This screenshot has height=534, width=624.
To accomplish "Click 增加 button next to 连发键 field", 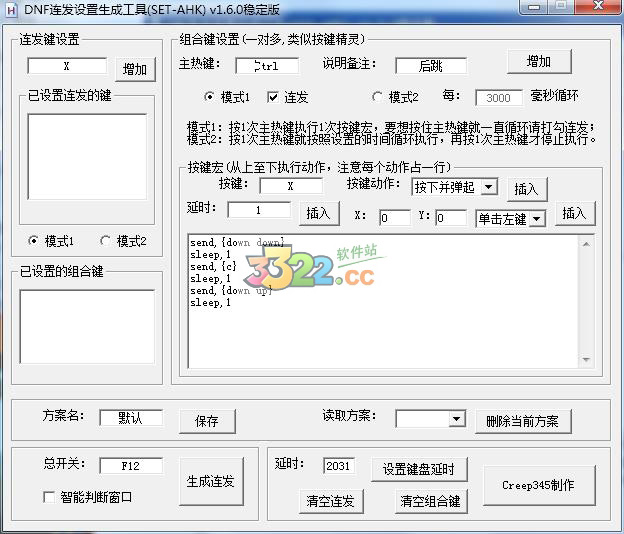I will 135,69.
